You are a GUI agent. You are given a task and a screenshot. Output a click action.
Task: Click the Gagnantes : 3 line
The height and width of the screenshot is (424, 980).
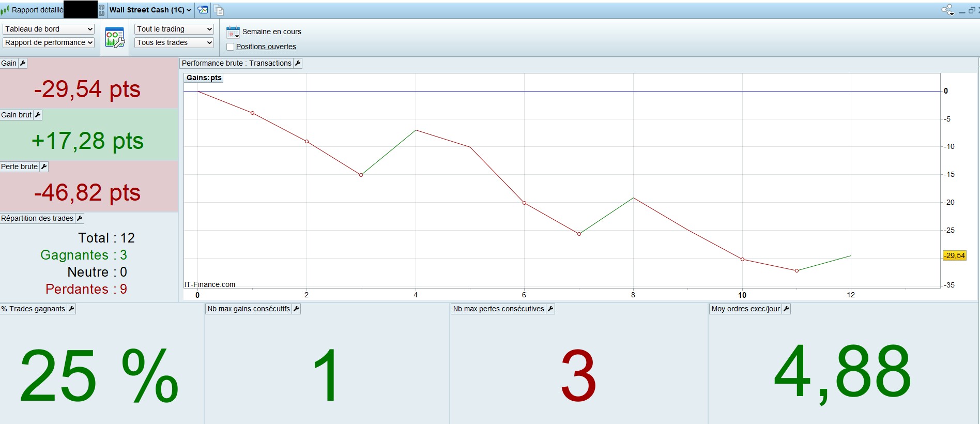click(x=84, y=255)
